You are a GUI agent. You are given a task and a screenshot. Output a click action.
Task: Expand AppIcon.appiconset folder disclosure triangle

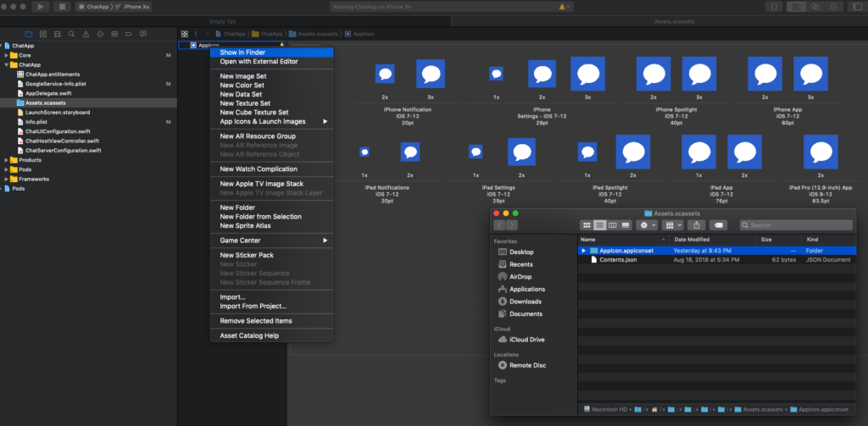[x=583, y=251]
